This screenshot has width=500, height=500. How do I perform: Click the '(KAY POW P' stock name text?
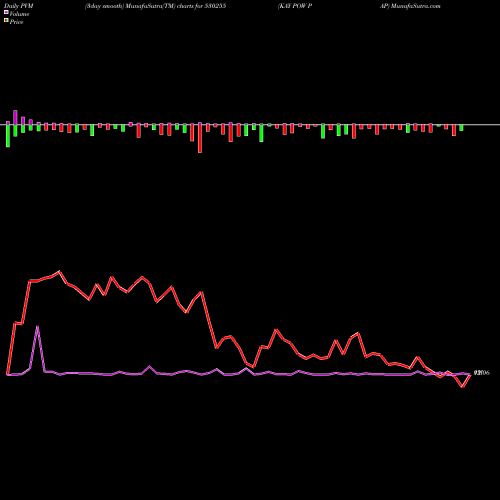pos(295,6)
